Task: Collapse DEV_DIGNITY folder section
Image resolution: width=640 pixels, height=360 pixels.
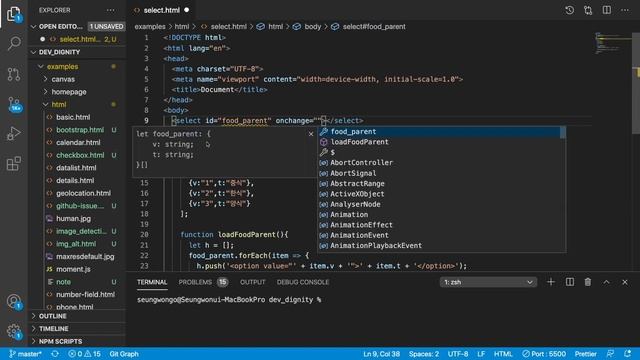Action: click(x=78, y=52)
